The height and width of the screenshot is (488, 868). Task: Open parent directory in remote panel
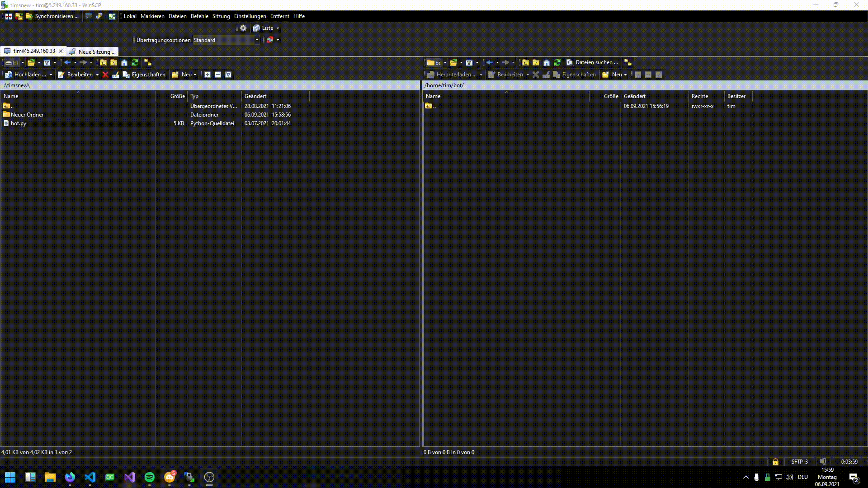525,63
